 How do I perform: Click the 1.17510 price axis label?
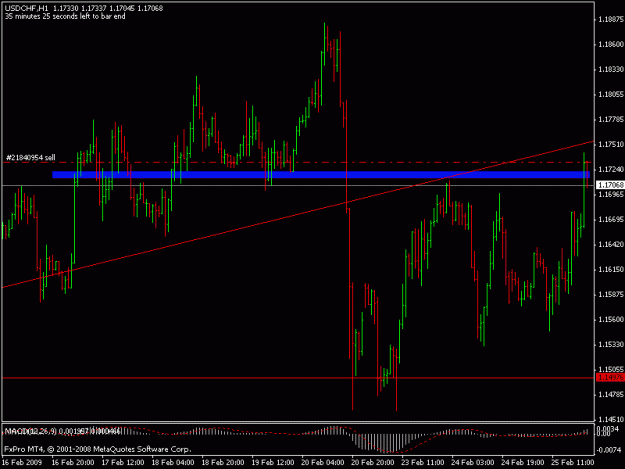611,144
